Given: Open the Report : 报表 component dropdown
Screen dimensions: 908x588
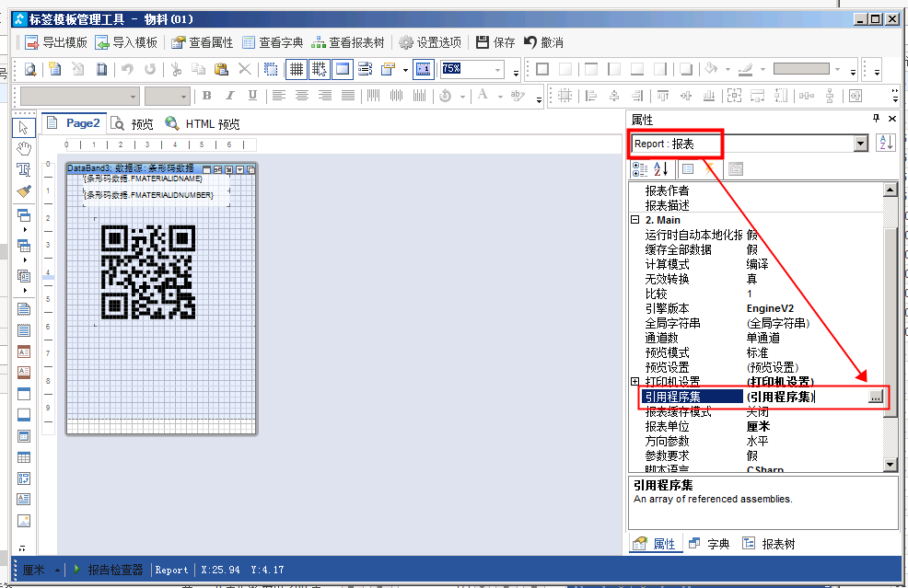Looking at the screenshot, I should pos(860,144).
